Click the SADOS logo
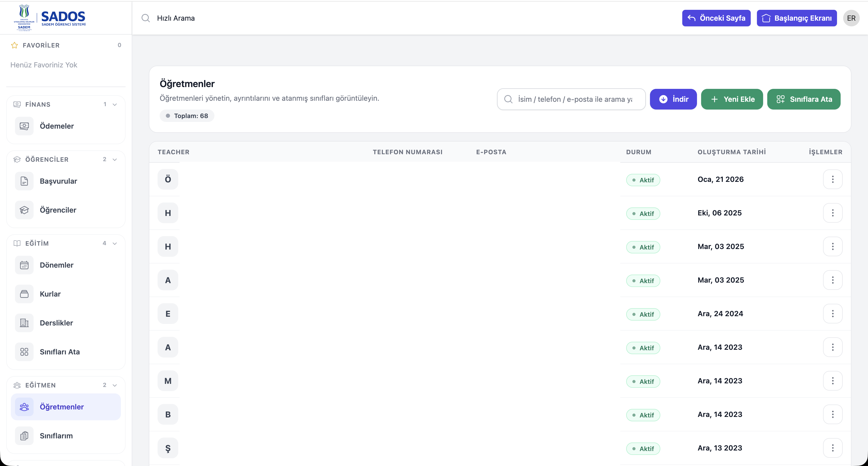Image resolution: width=868 pixels, height=466 pixels. [50, 18]
